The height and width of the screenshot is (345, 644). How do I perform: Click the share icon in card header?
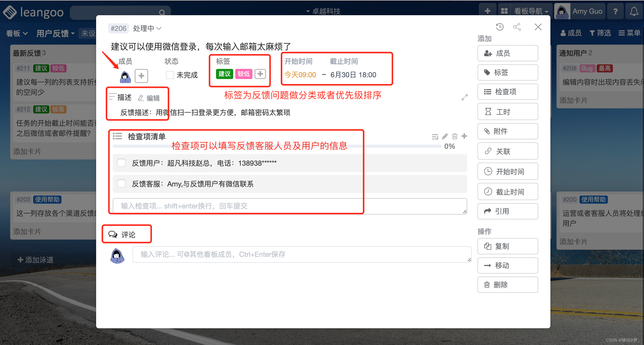(x=517, y=27)
